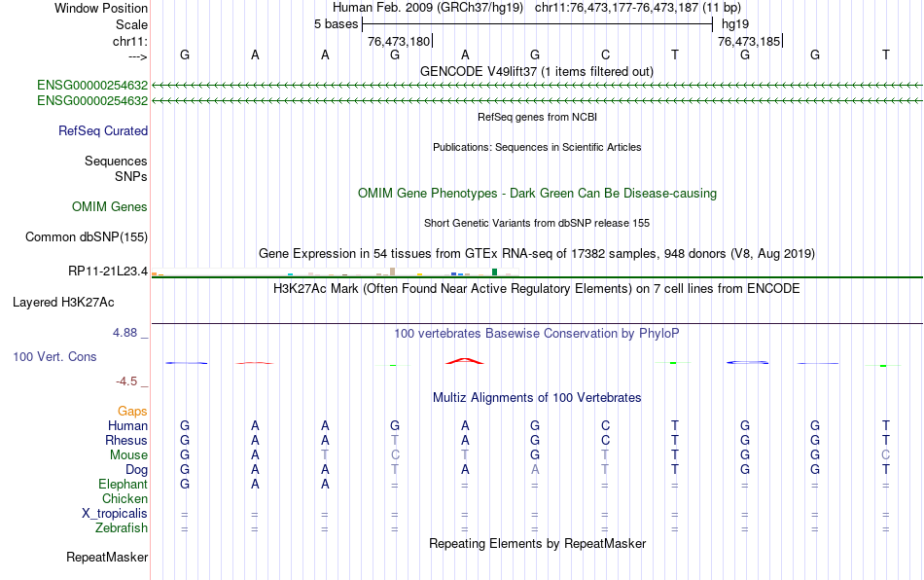The height and width of the screenshot is (580, 924).
Task: Open the OMIM Genes track label
Action: coord(109,207)
